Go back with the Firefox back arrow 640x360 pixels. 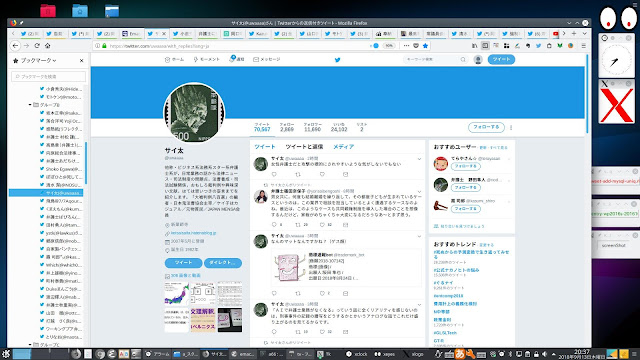point(16,46)
